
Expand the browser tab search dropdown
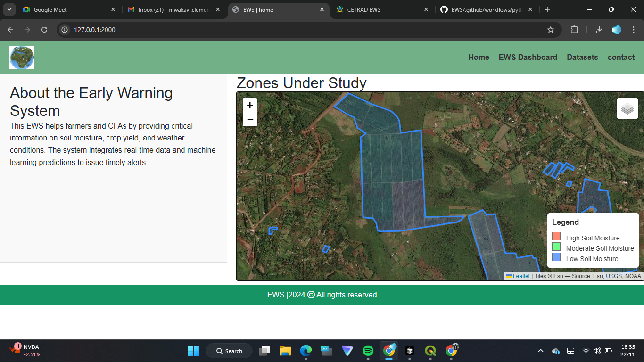pos(9,9)
